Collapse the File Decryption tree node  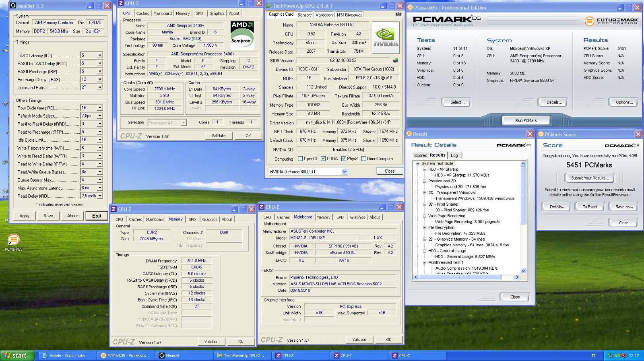point(425,227)
